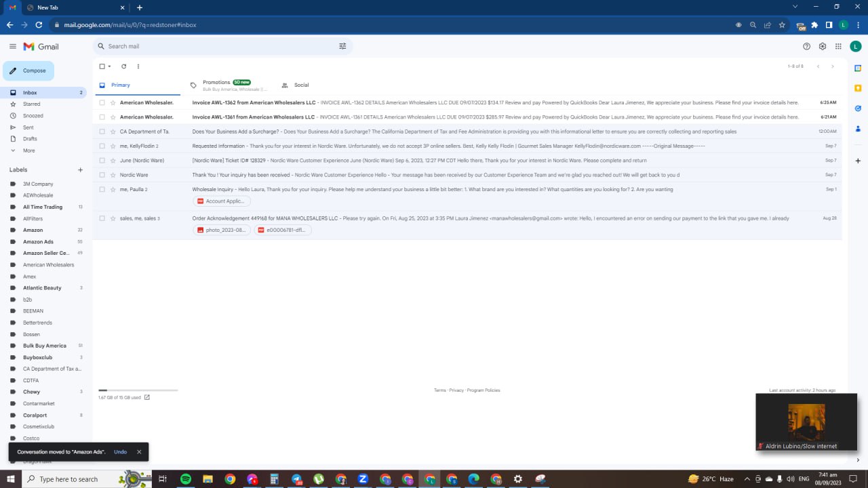Open select-all dropdown arrow in toolbar
This screenshot has height=488, width=868.
[109, 66]
